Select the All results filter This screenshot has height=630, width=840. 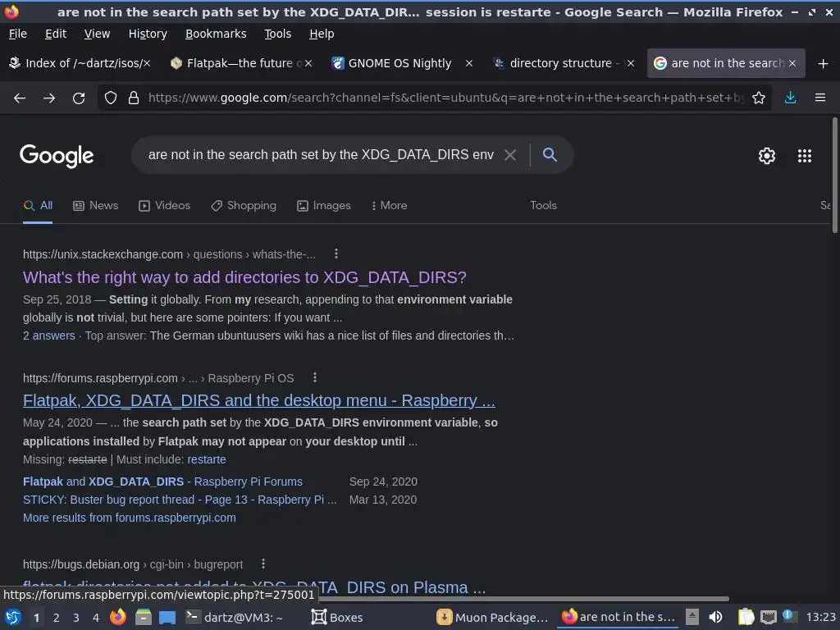tap(38, 206)
